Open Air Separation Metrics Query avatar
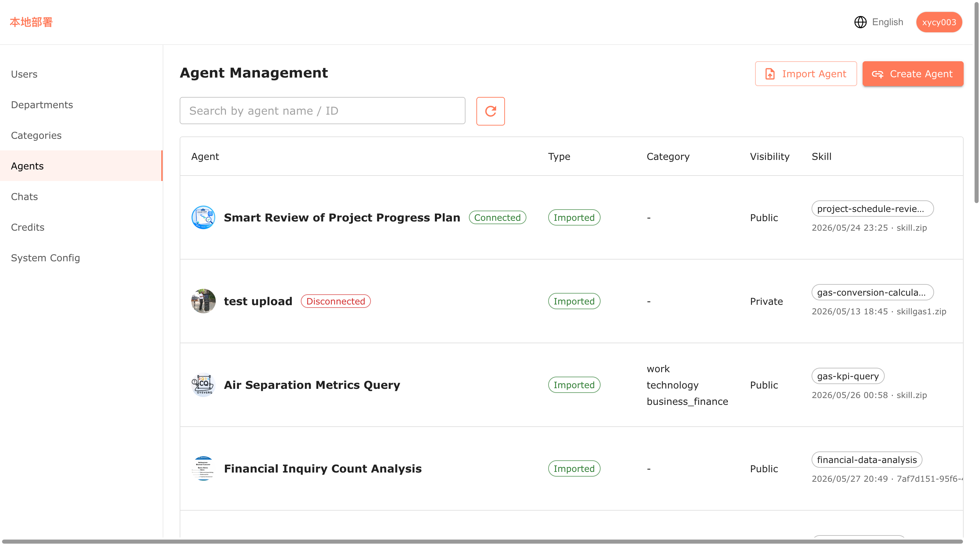This screenshot has width=980, height=545. tap(203, 385)
